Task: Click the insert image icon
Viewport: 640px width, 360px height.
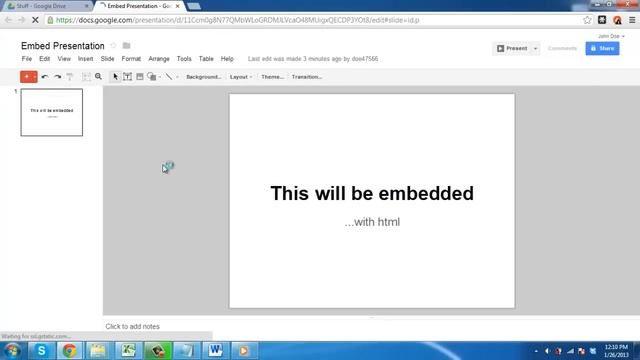Action: [x=140, y=77]
